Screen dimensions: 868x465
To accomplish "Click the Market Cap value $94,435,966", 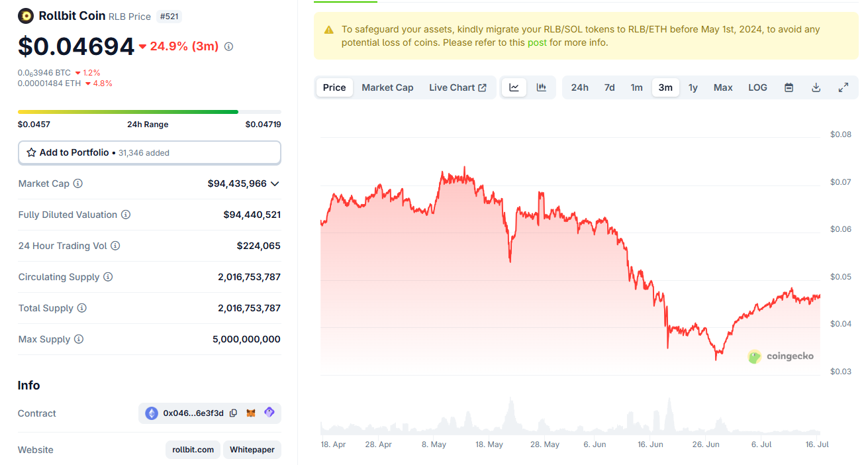I will click(x=237, y=183).
